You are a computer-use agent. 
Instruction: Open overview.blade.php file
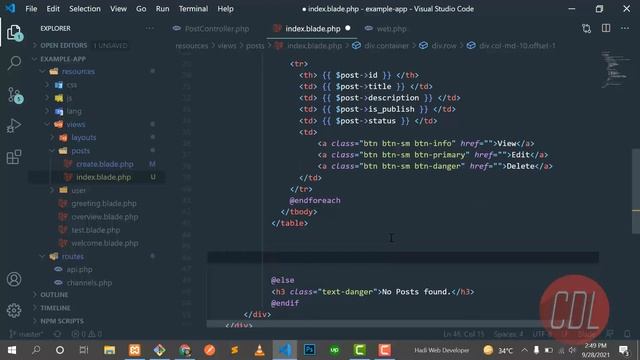click(104, 217)
